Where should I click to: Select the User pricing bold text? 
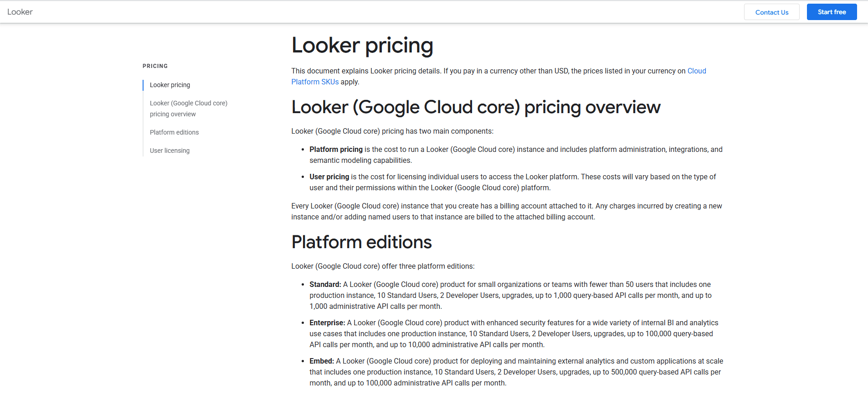329,177
